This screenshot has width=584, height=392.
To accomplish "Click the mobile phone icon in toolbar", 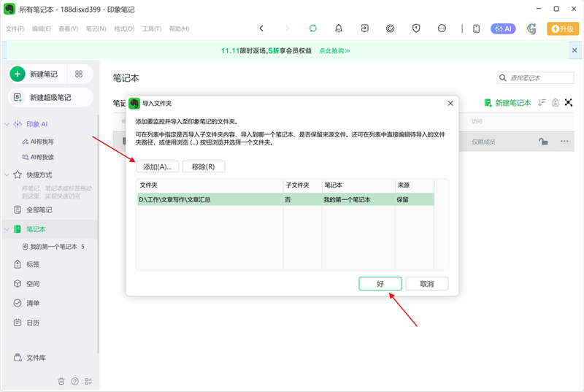I will point(476,28).
